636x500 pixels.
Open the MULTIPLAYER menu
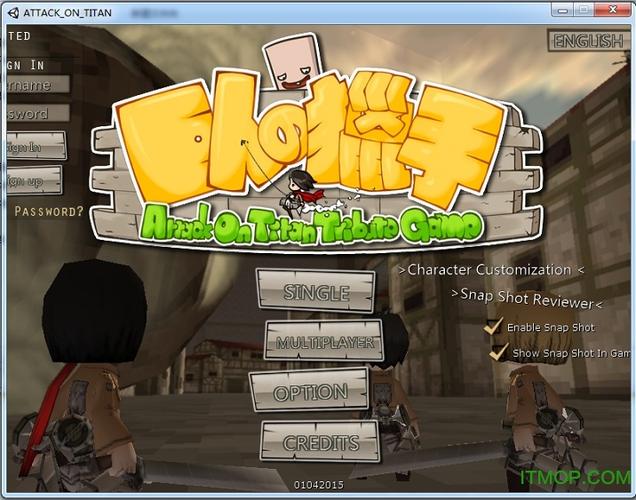click(x=324, y=341)
